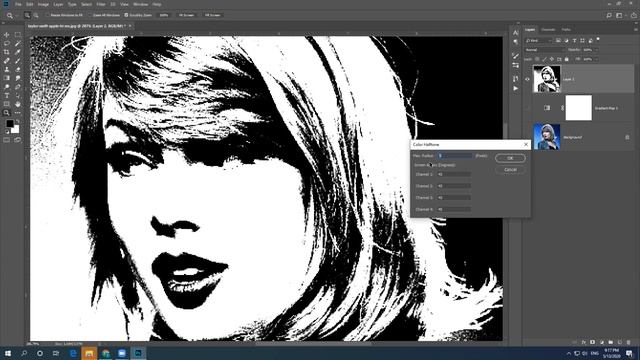
Task: Select the Brush tool
Action: [18, 61]
